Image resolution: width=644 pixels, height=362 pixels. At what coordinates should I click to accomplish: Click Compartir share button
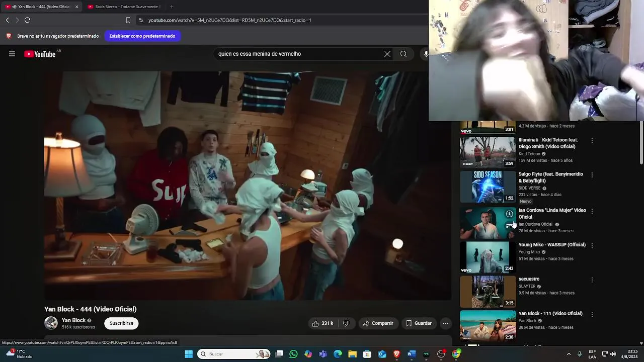pos(378,323)
